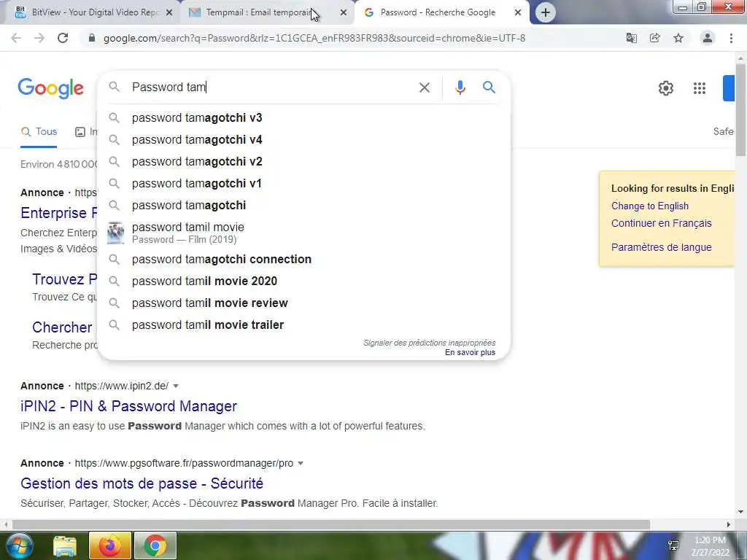Viewport: 747px width, 560px height.
Task: Open Paramètres de langue link
Action: [661, 247]
